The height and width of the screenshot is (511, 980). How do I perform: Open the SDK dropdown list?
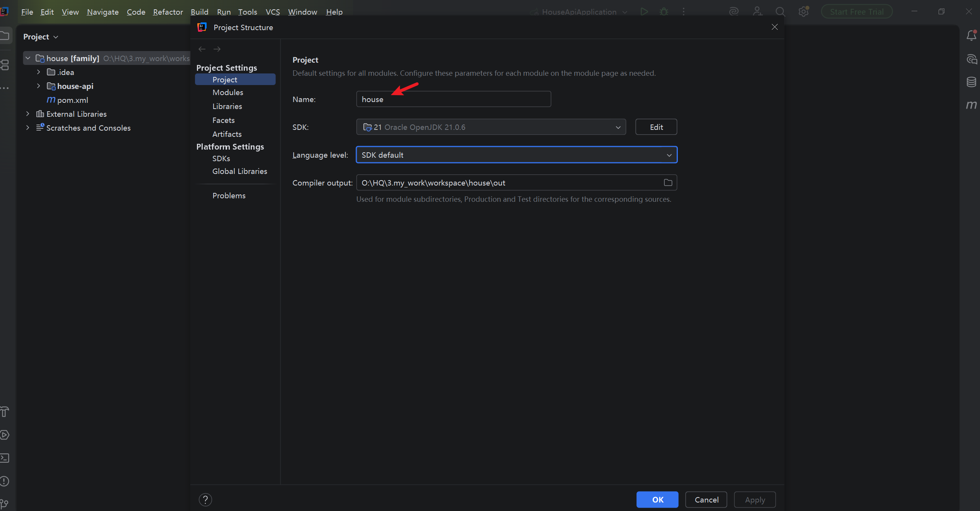[618, 127]
